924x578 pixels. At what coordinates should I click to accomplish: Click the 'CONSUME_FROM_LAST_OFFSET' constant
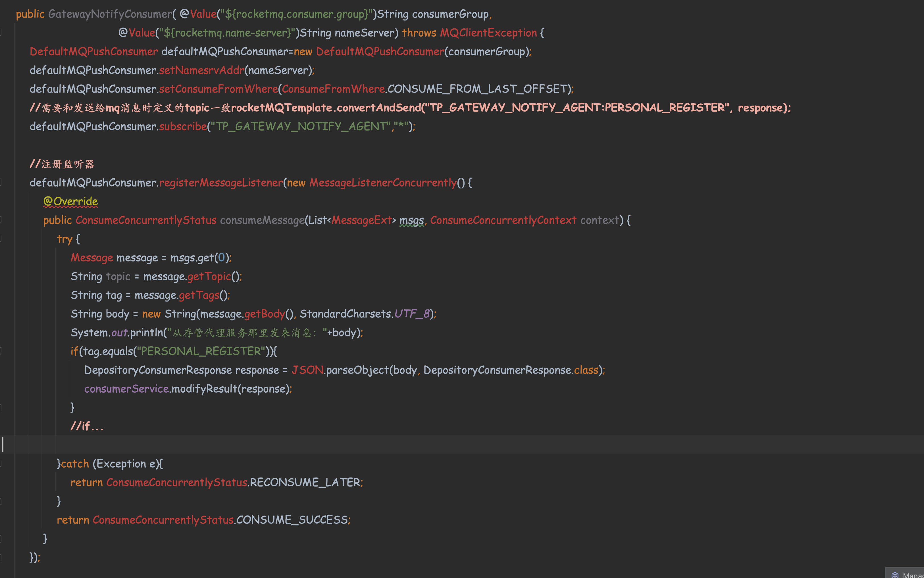tap(477, 89)
